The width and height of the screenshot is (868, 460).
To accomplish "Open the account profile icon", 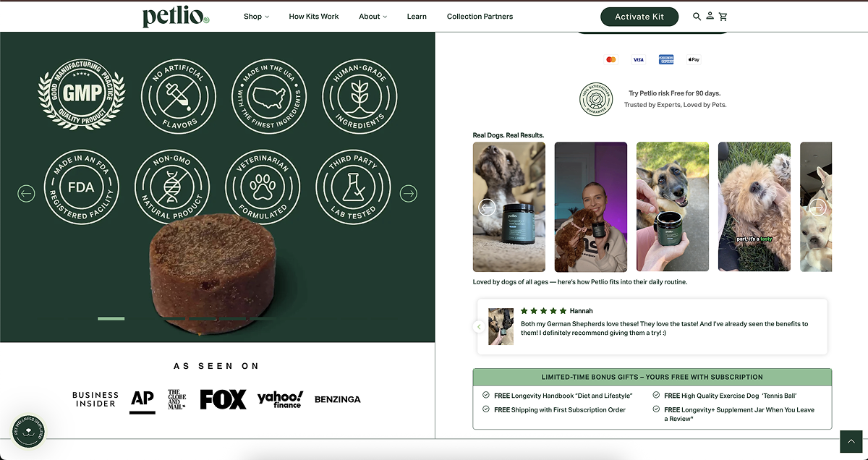I will click(710, 16).
